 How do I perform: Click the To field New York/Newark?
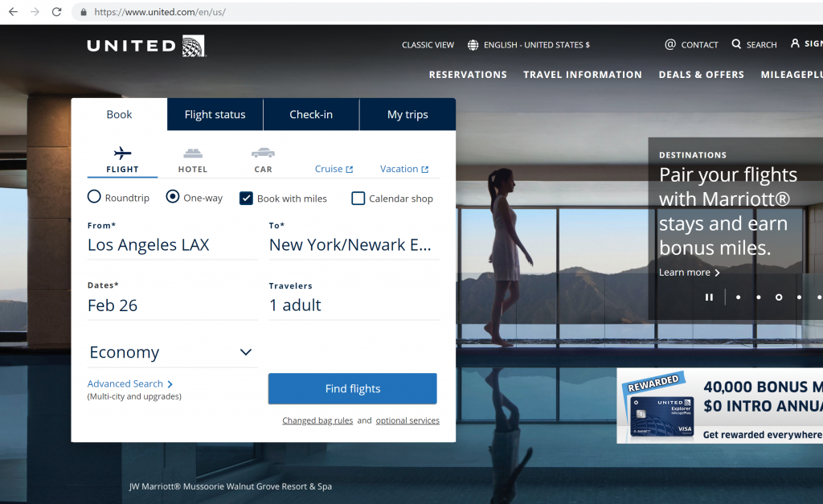[x=354, y=244]
